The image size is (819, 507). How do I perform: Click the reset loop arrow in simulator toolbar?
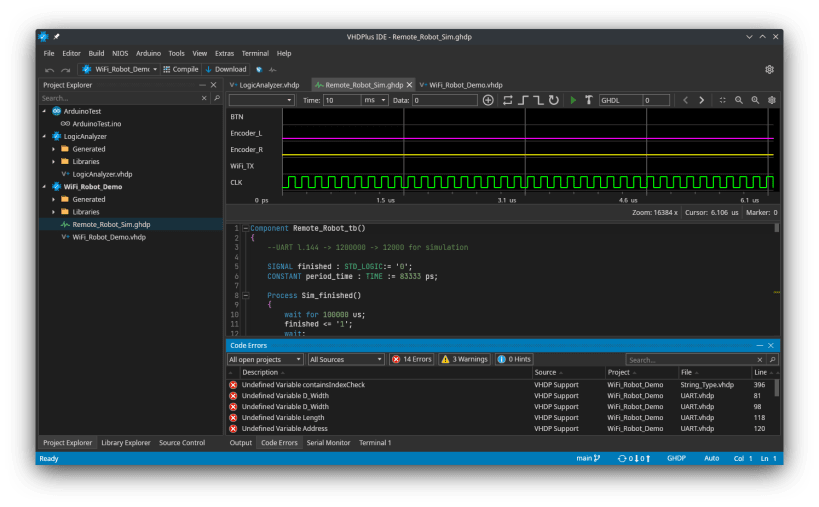tap(554, 100)
